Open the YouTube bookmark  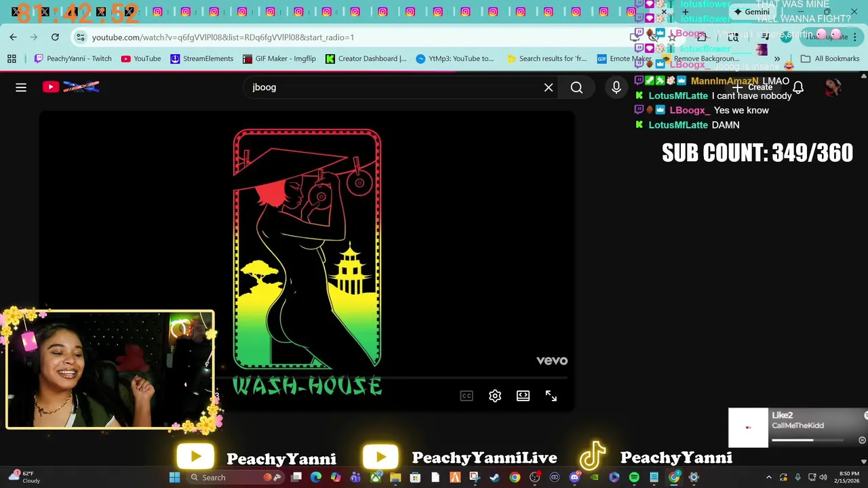point(141,59)
